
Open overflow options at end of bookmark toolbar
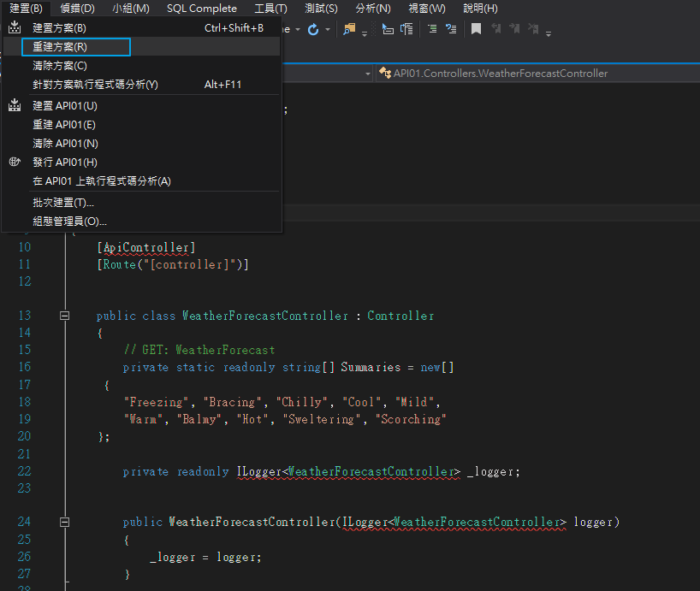[549, 33]
